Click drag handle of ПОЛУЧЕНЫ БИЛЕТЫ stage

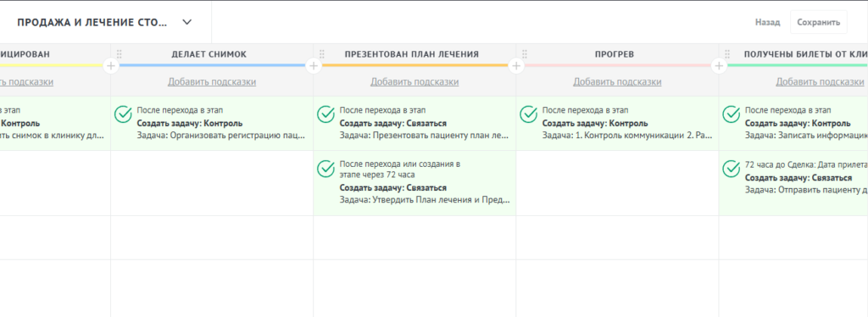point(726,54)
